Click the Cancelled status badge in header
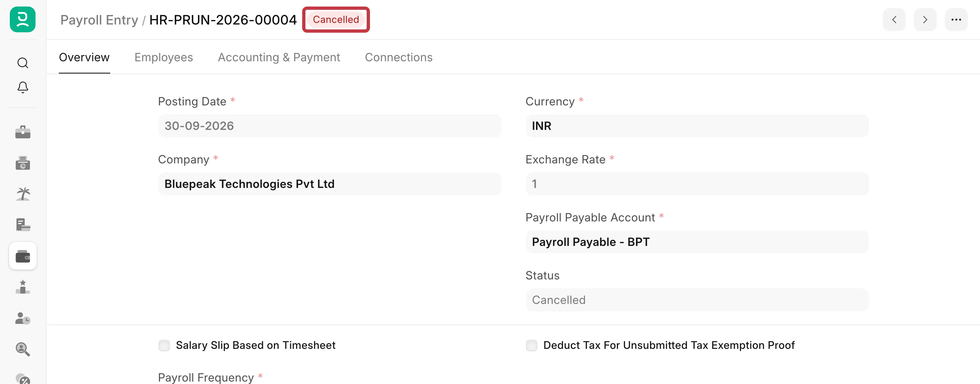The height and width of the screenshot is (384, 980). [336, 19]
